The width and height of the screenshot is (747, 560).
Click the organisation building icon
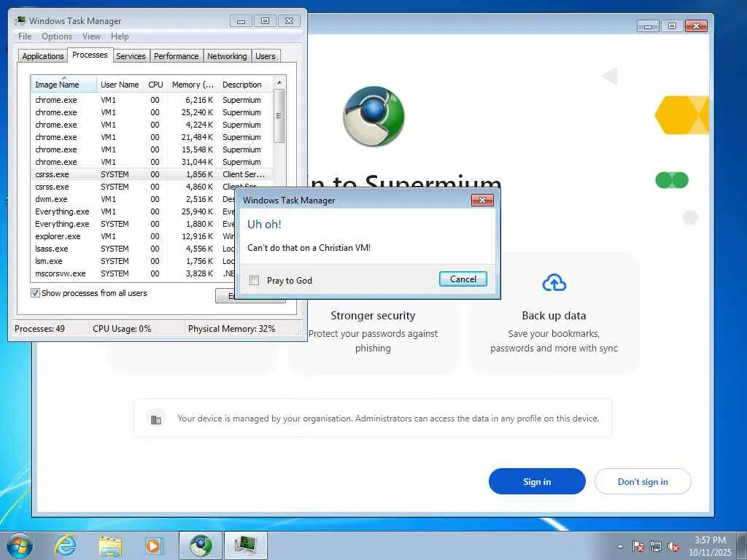tap(156, 419)
